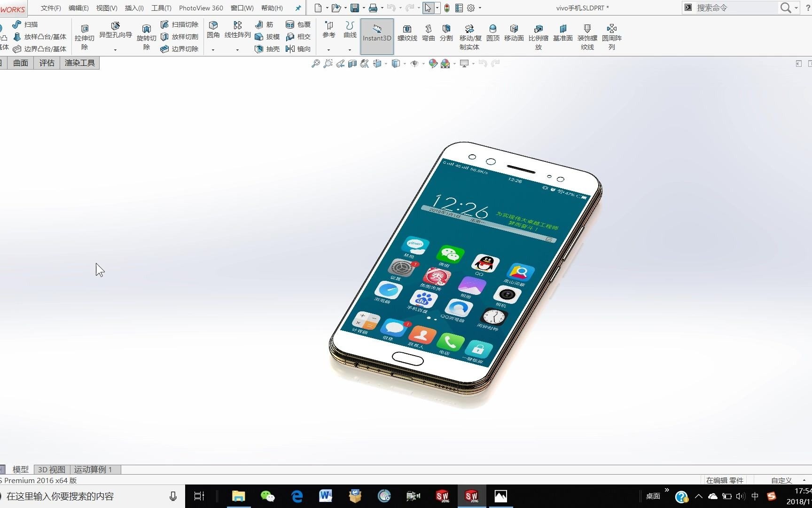Expand the View Orientation dropdown
This screenshot has width=812, height=508.
386,63
